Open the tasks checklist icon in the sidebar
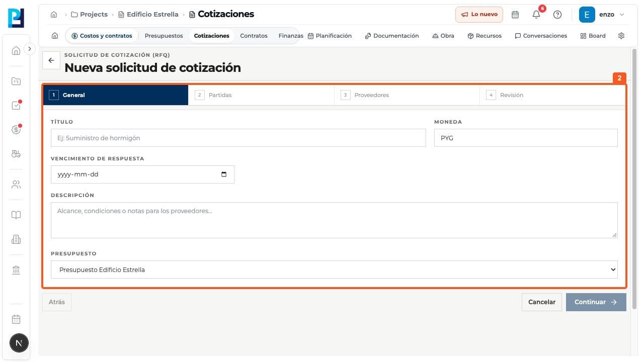The width and height of the screenshot is (644, 362). 16,105
